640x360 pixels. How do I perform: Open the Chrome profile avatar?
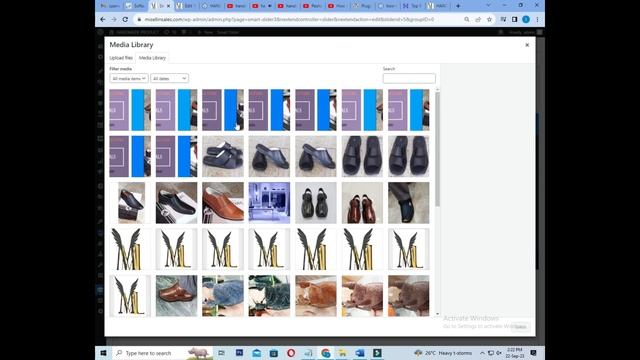pos(526,19)
